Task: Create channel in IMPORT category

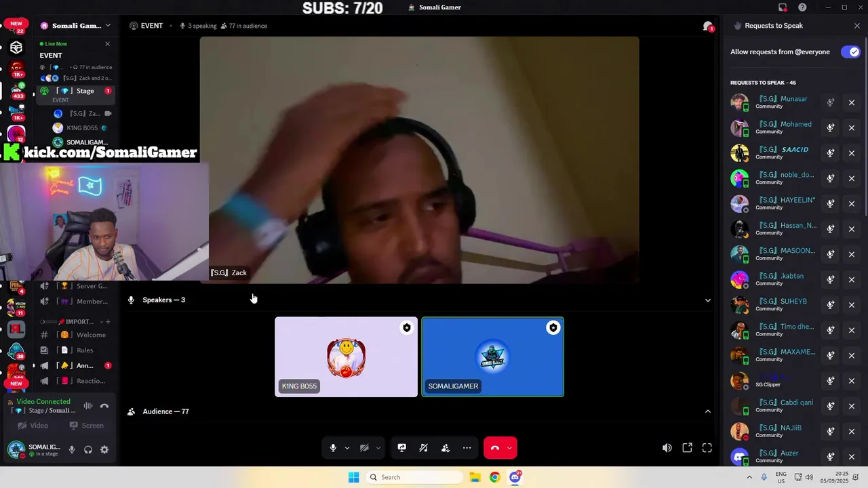Action: [107, 322]
